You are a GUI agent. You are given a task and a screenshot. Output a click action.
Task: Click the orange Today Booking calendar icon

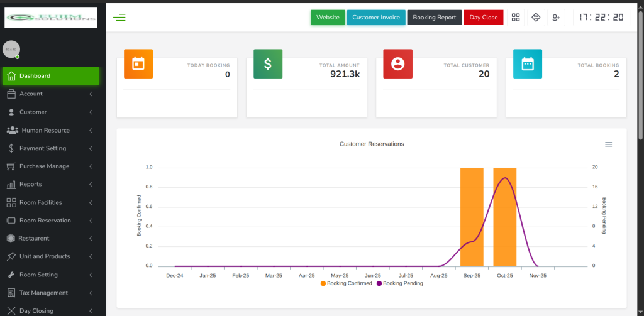[138, 63]
